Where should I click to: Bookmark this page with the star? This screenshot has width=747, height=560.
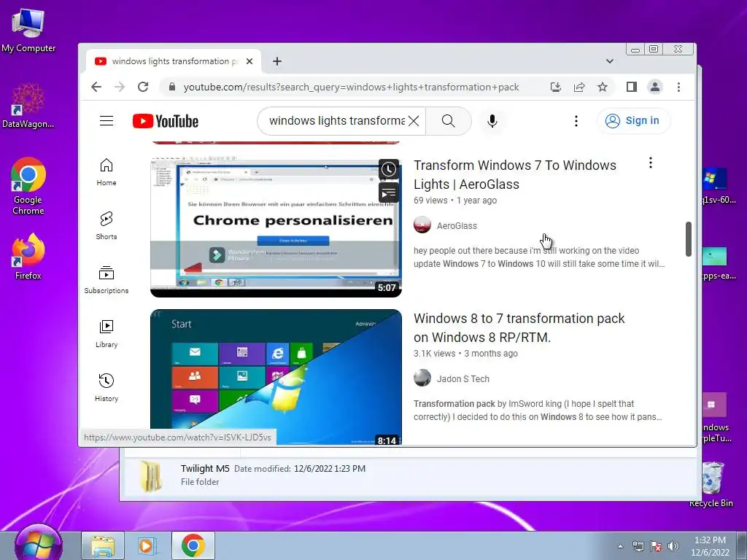pos(603,87)
